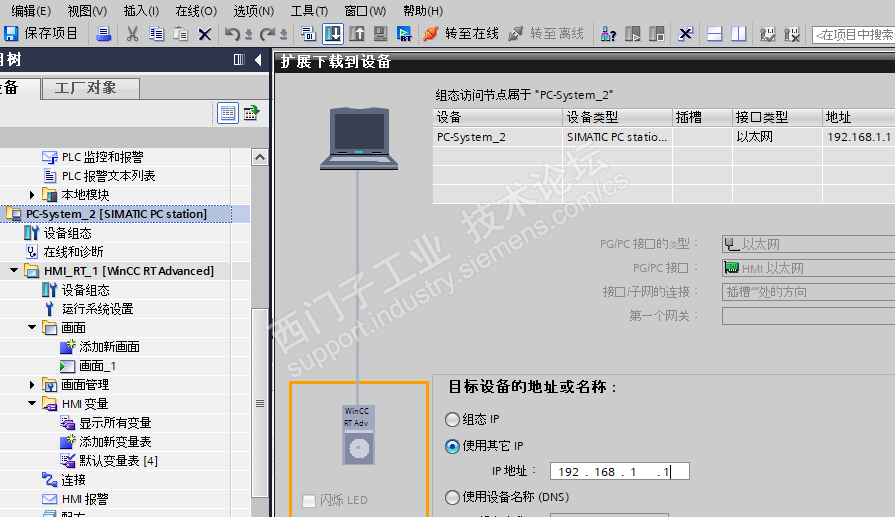Click the Cross-references icon with X

point(686,34)
